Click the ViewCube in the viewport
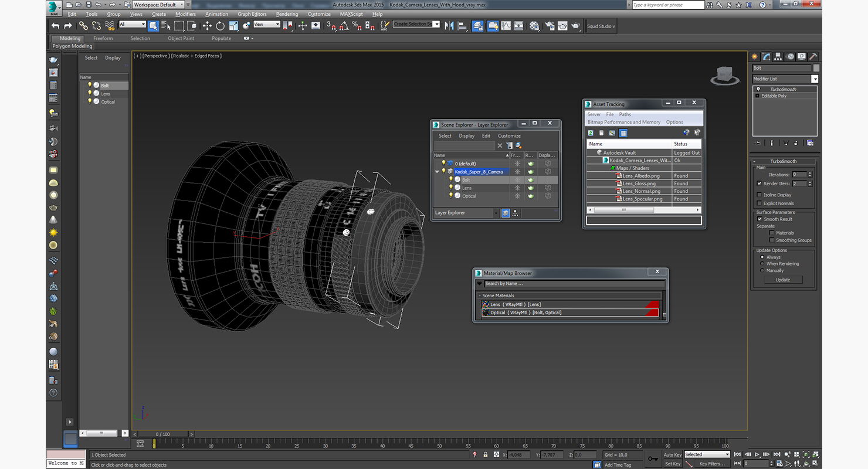The height and width of the screenshot is (469, 868). pyautogui.click(x=725, y=76)
